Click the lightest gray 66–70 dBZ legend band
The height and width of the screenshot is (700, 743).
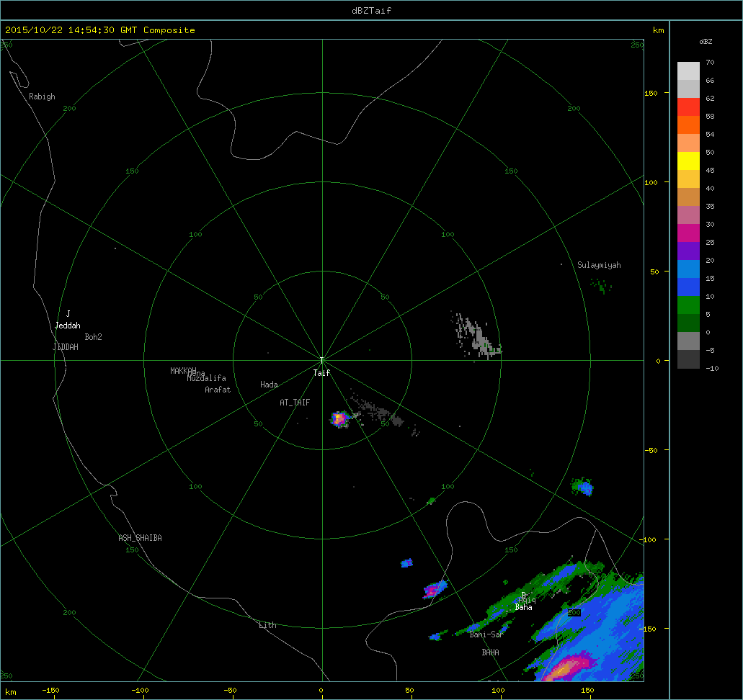688,71
